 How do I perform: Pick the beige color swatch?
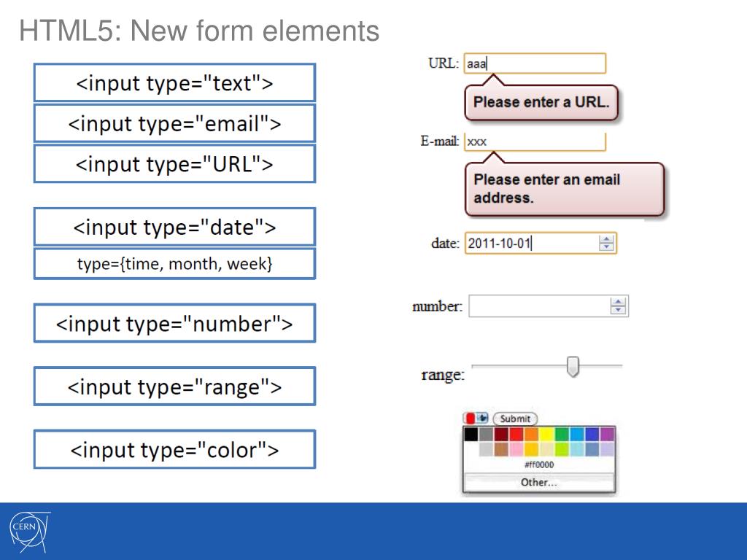pos(546,449)
